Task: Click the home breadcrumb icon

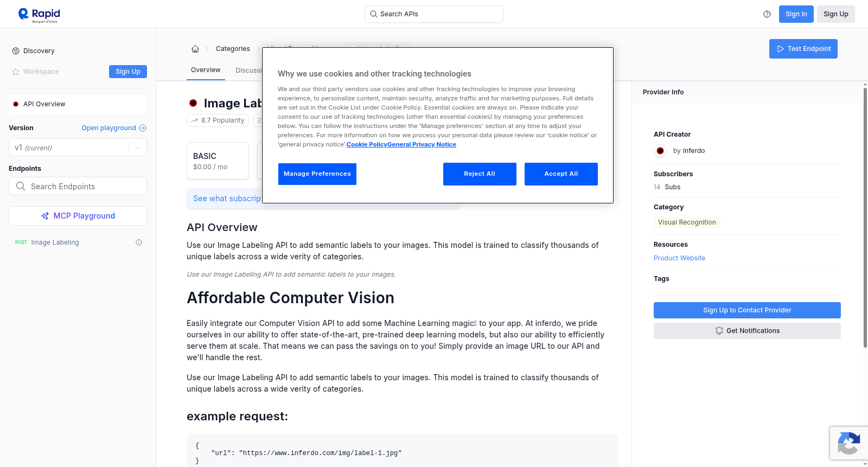Action: coord(195,49)
